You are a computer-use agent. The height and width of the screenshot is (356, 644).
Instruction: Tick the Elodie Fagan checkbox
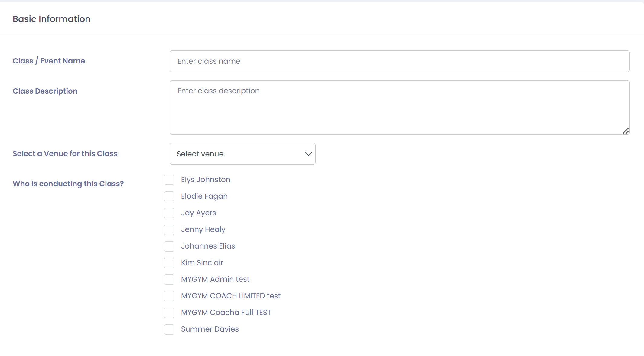coord(169,197)
